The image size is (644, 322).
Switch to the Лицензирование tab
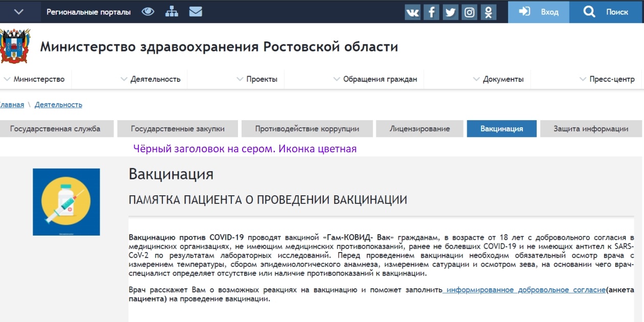coord(419,129)
